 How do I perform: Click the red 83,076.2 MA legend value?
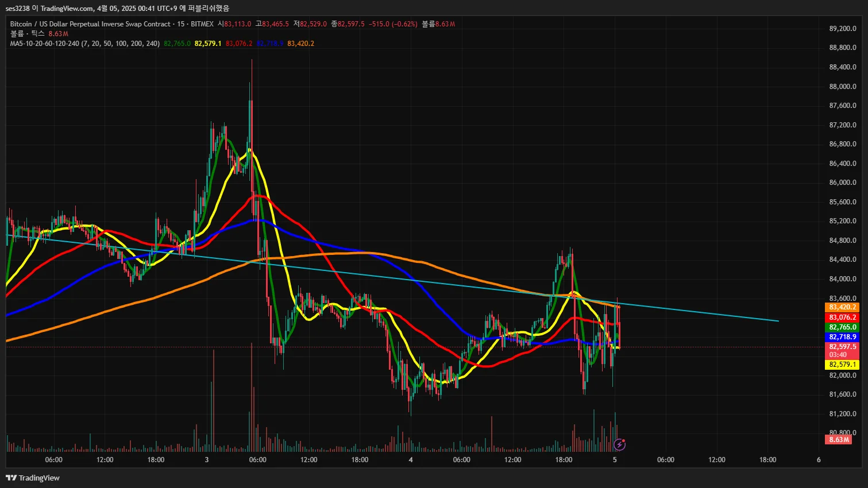239,44
